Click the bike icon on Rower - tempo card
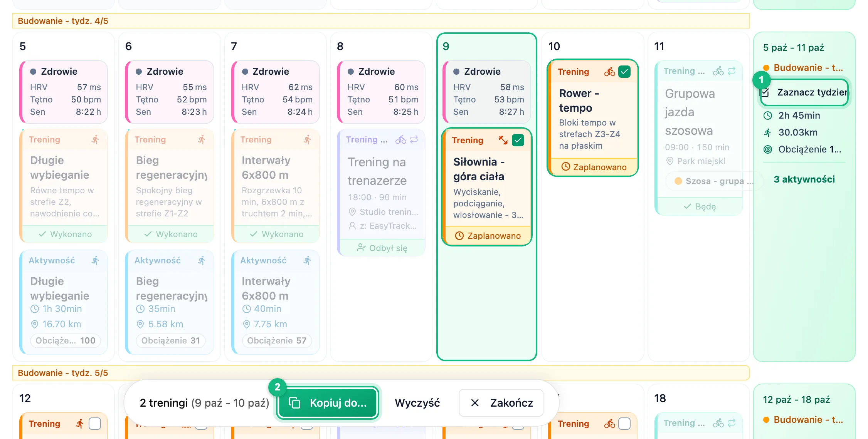Screen dimensions: 868x439 tap(609, 72)
